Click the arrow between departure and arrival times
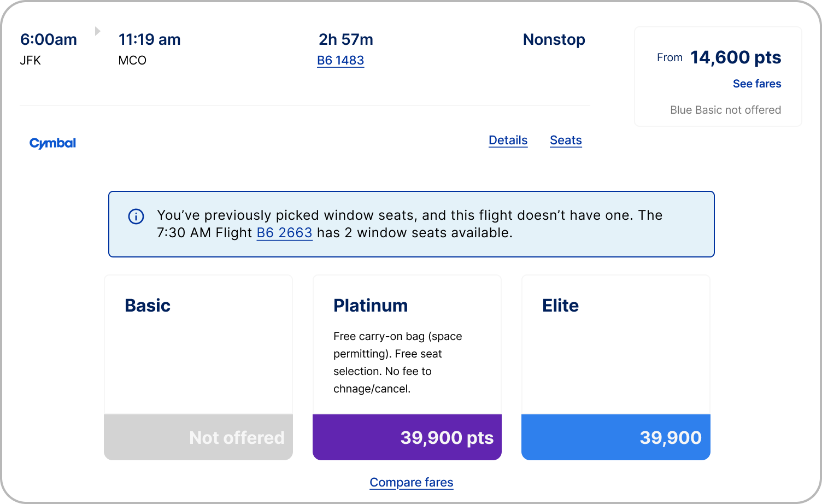Screen dimensions: 822x504 (97, 31)
